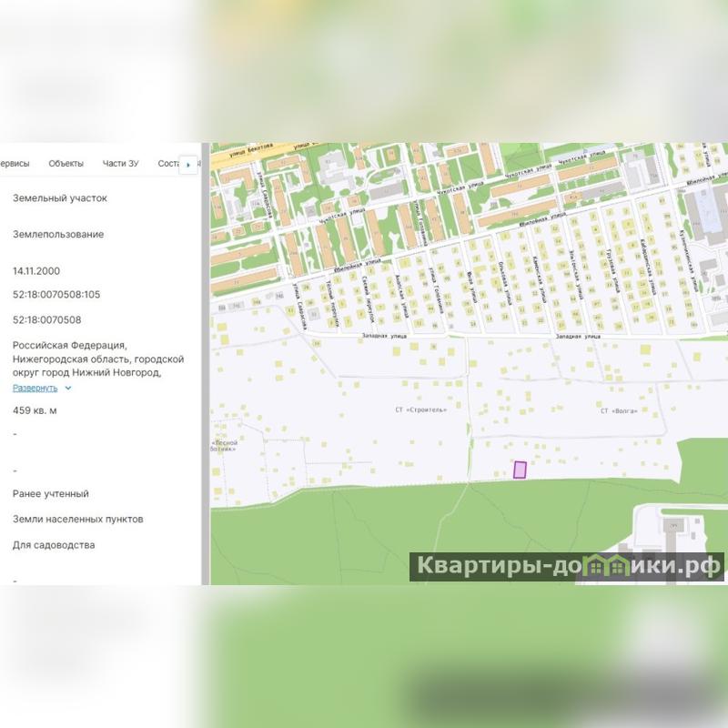Switch to the Части ЗУ tab
Image resolution: width=728 pixels, height=728 pixels.
pos(120,164)
